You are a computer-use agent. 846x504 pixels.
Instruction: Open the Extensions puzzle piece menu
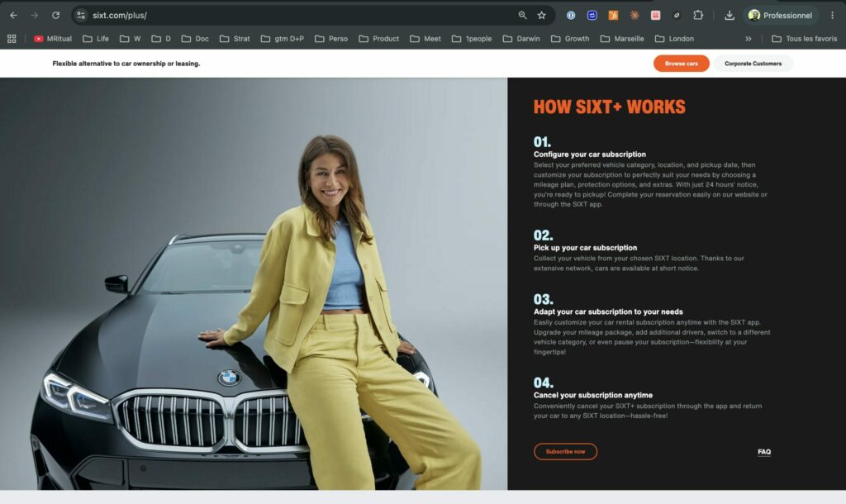pyautogui.click(x=698, y=15)
